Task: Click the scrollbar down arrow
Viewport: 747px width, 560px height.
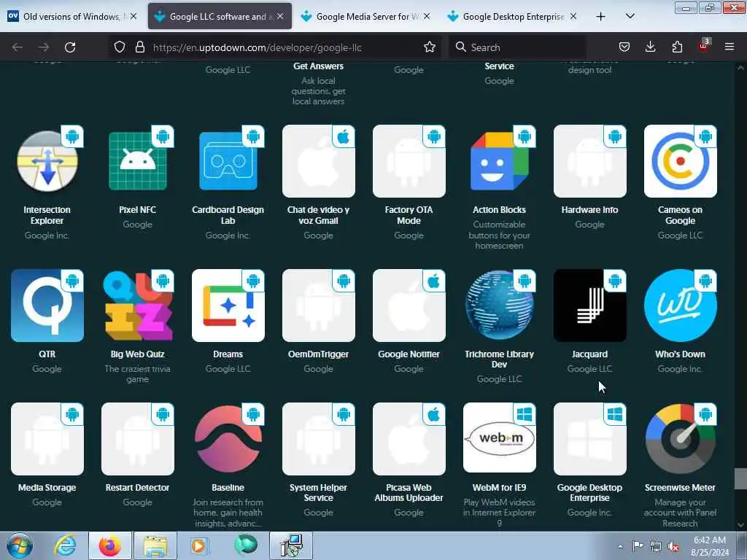Action: [740, 525]
